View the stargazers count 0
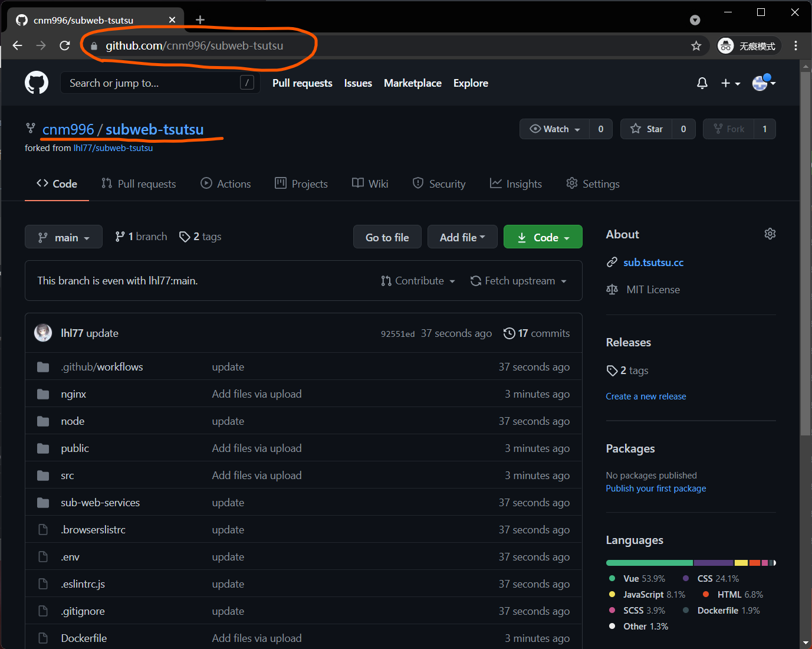Screen dimensions: 812x649 pyautogui.click(x=683, y=129)
